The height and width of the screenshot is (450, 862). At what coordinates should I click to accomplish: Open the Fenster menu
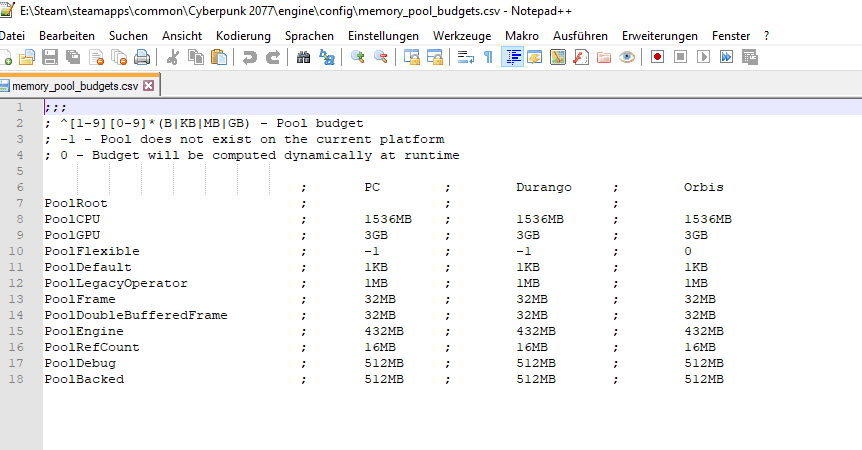coord(731,36)
